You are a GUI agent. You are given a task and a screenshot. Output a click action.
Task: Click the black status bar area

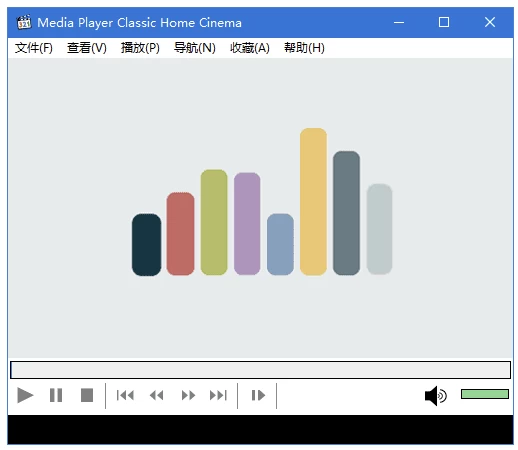point(260,429)
